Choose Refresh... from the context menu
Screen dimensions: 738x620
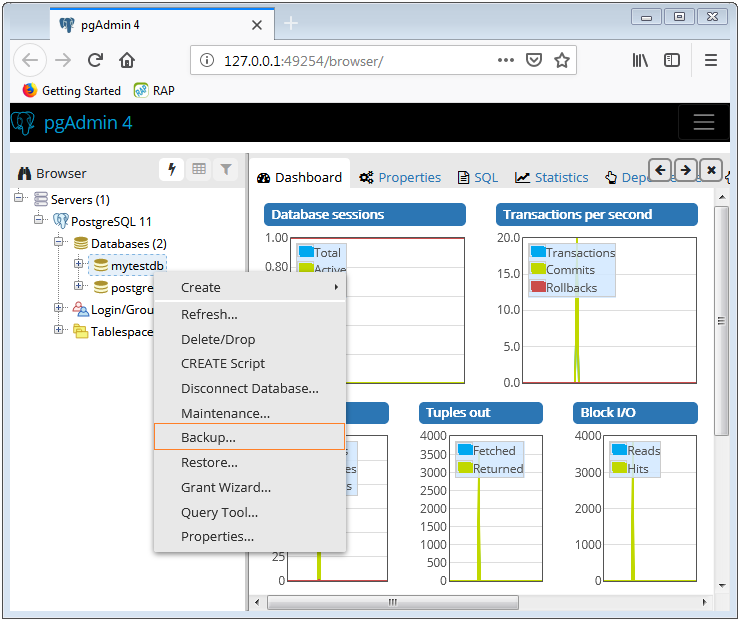[250, 314]
